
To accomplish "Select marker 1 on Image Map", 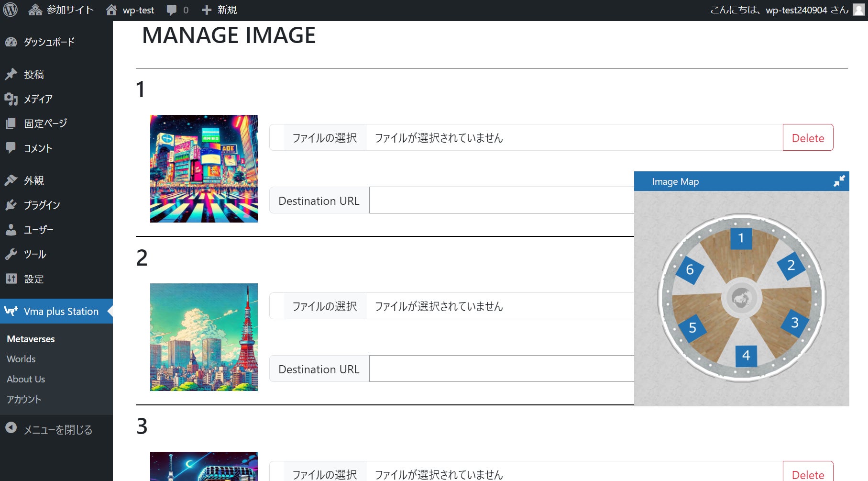I will click(x=741, y=238).
